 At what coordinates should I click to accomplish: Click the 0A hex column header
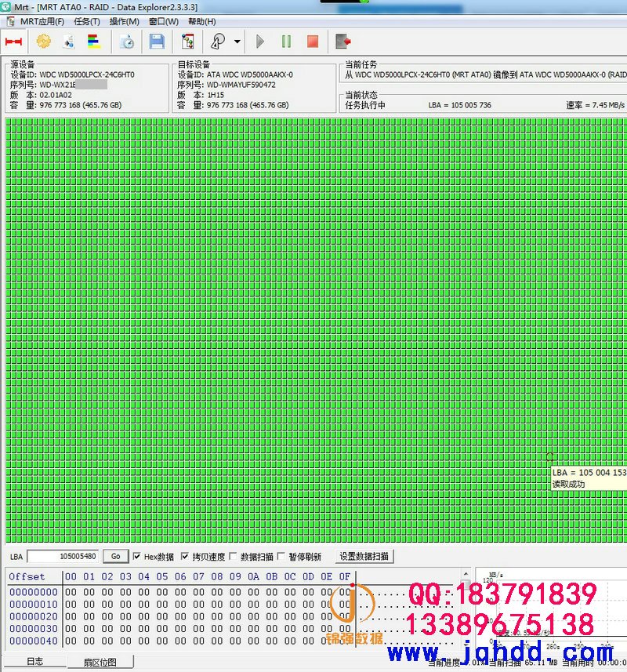253,576
